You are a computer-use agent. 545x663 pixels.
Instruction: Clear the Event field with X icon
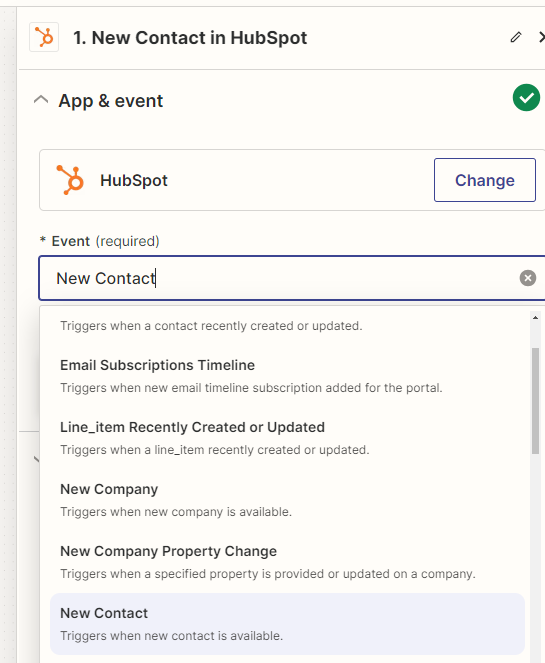[527, 278]
